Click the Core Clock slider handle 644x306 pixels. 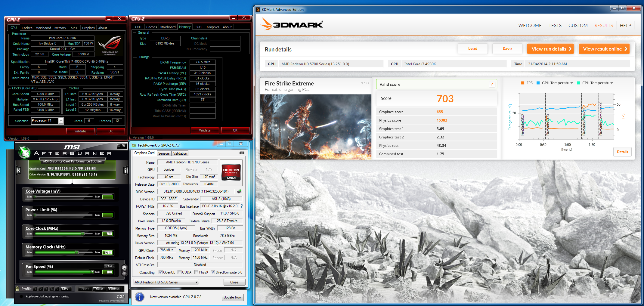[83, 233]
